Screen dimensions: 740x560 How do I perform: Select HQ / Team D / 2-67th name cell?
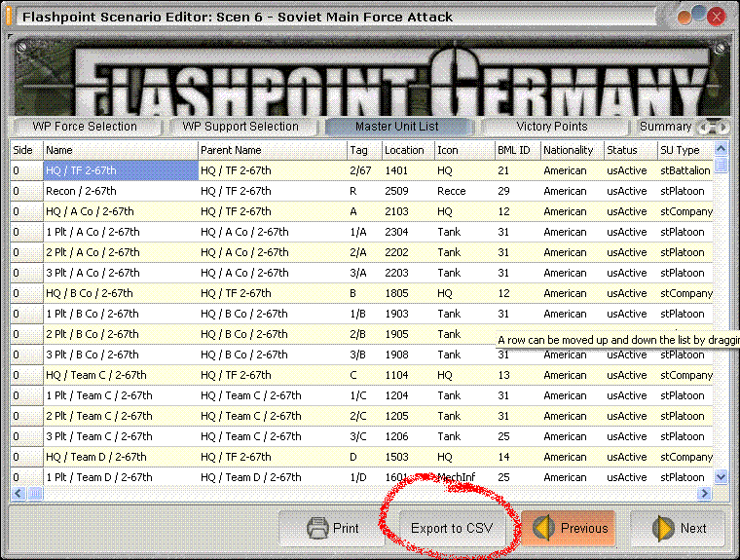tap(121, 457)
